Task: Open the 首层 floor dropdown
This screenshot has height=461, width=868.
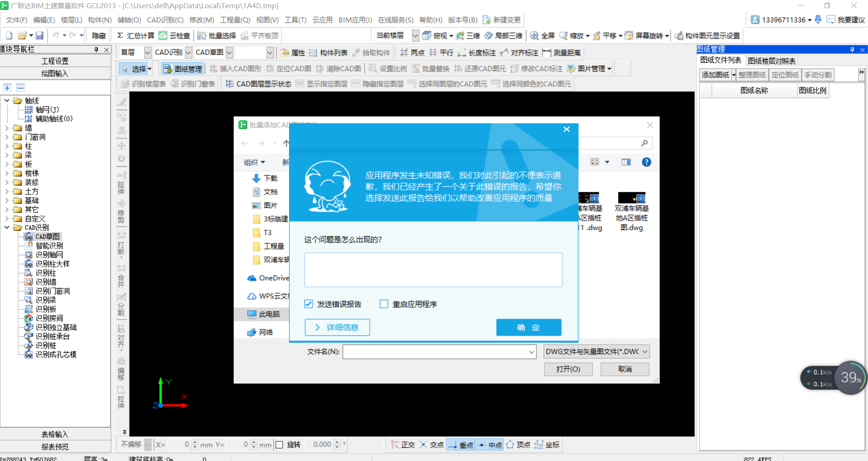Action: tap(147, 53)
